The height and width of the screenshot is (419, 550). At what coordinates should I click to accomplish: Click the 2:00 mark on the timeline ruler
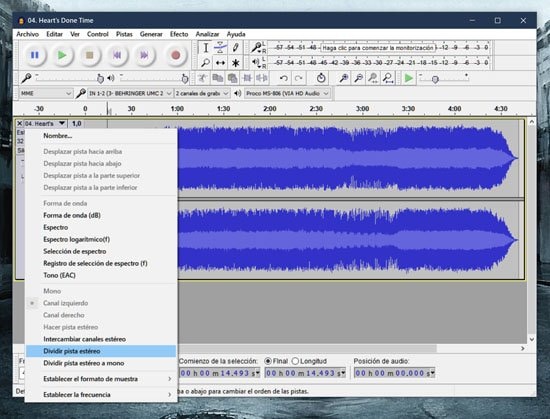(x=270, y=109)
